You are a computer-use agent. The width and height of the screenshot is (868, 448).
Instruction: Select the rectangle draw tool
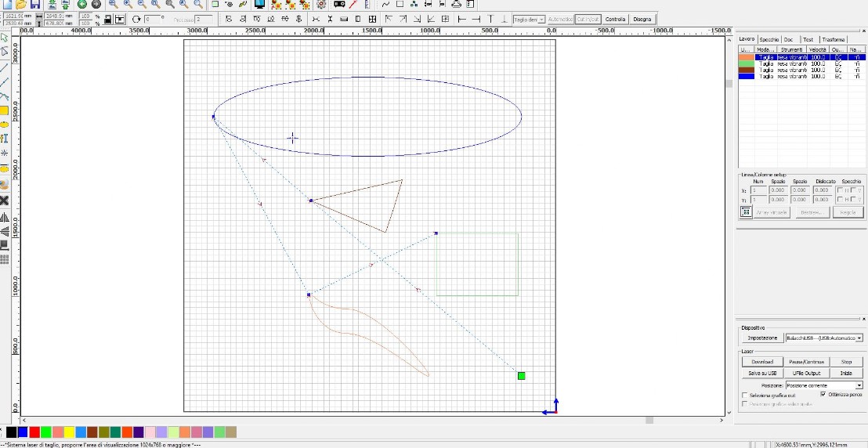[x=4, y=110]
